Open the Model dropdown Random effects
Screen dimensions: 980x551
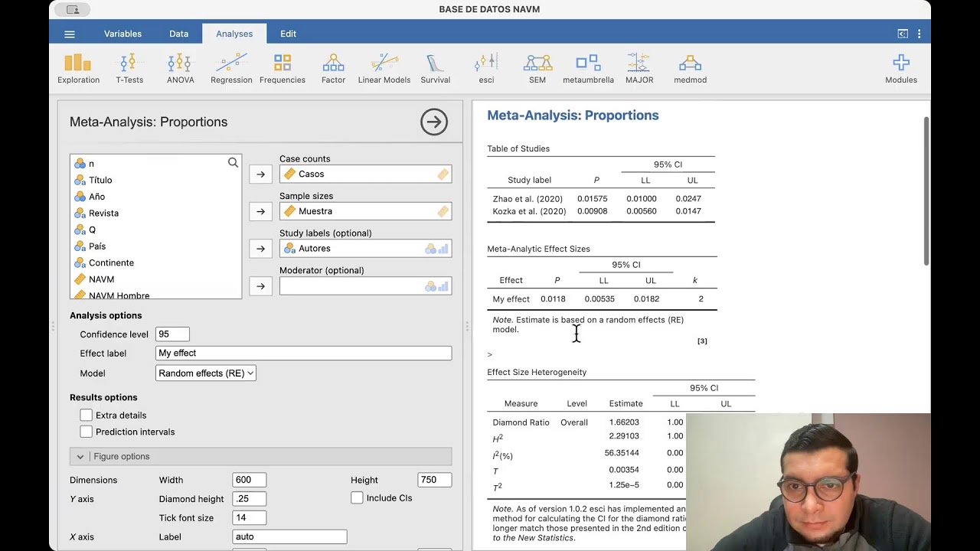tap(206, 373)
